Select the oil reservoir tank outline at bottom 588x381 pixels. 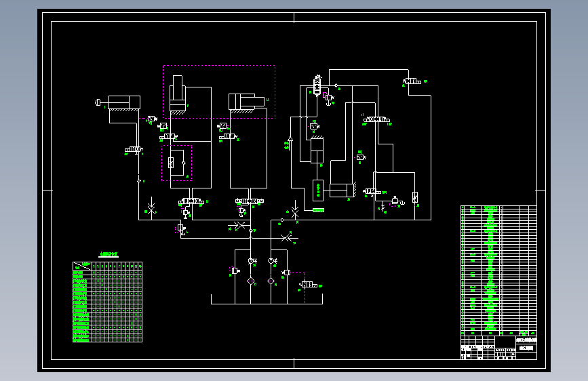[x=267, y=299]
